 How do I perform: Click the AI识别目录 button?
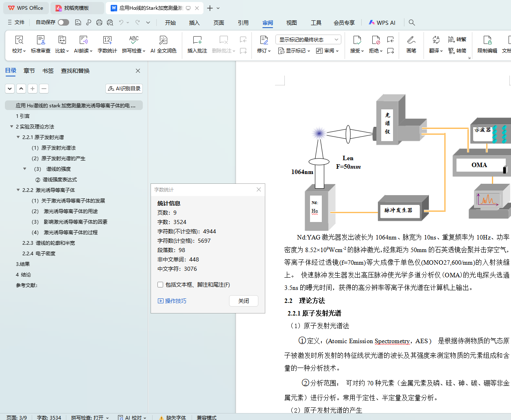(x=124, y=89)
